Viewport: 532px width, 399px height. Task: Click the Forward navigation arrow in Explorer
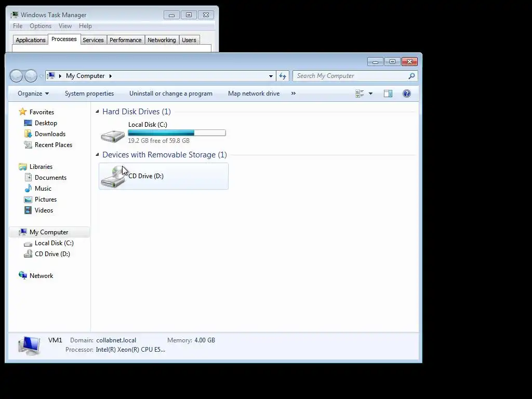[x=31, y=76]
